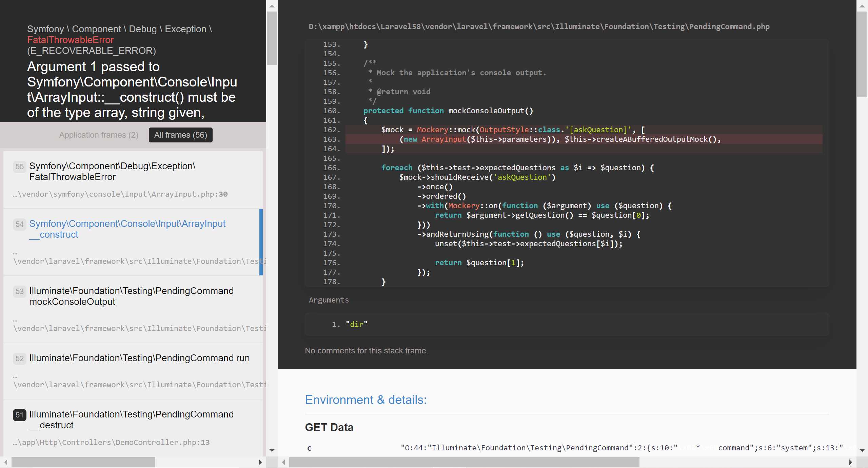Click frame number badge 51
This screenshot has width=868, height=468.
tap(19, 414)
